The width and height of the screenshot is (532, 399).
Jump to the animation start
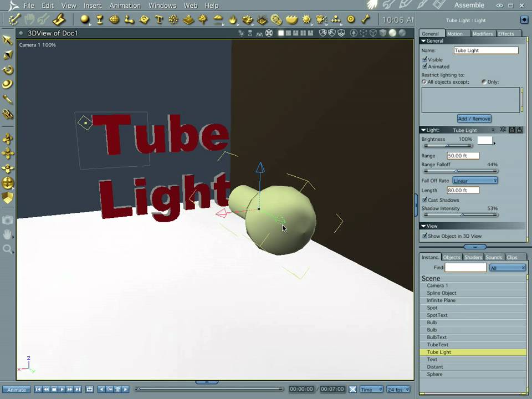[x=38, y=389]
